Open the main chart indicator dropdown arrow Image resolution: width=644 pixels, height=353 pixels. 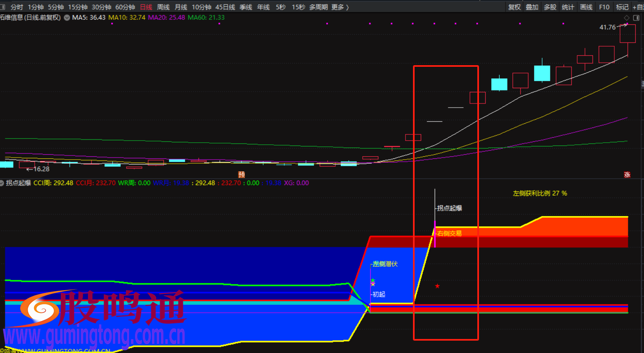(x=67, y=18)
